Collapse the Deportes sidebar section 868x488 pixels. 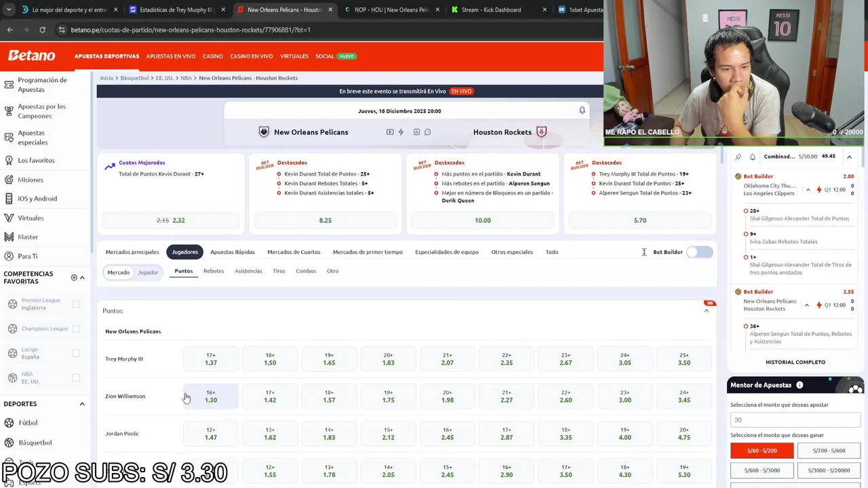pos(82,404)
